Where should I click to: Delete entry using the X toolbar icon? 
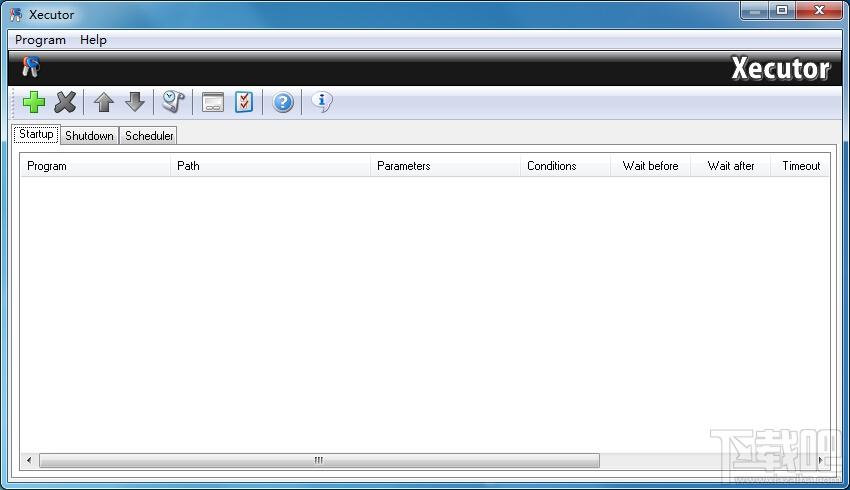[x=65, y=102]
